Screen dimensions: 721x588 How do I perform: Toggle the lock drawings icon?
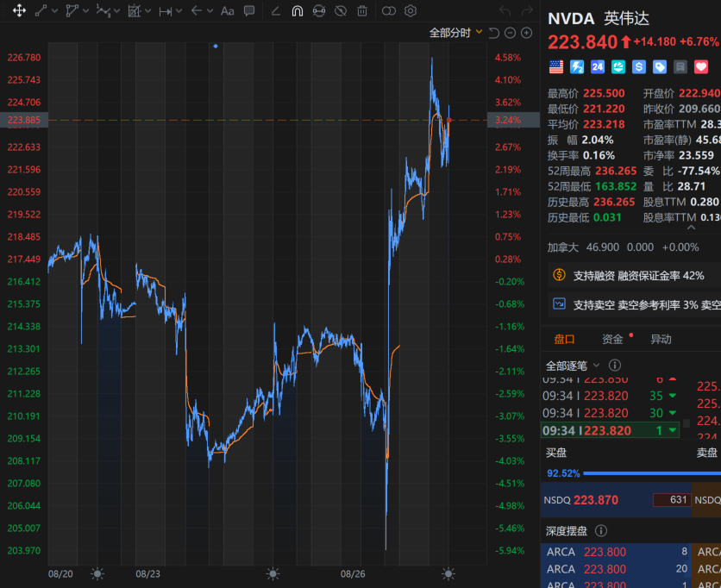318,10
